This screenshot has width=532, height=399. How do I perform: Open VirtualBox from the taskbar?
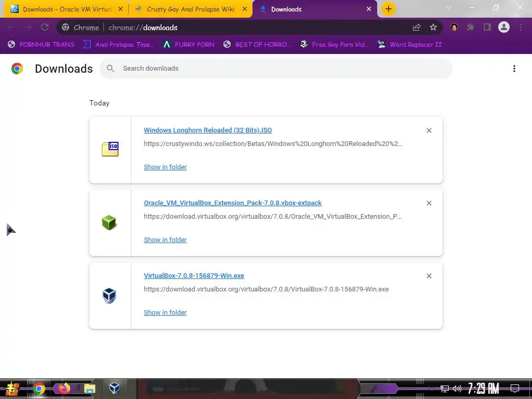(x=115, y=388)
